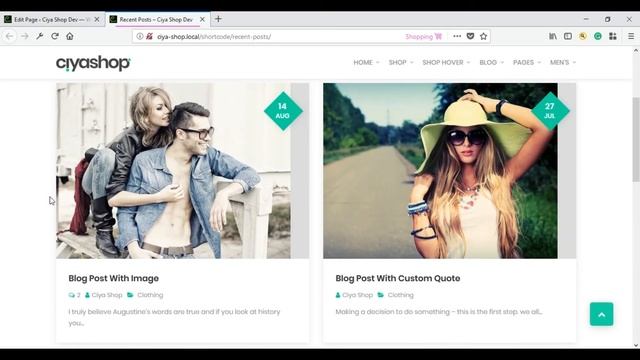
Task: Open the Firefox hamburger menu
Action: point(631,36)
